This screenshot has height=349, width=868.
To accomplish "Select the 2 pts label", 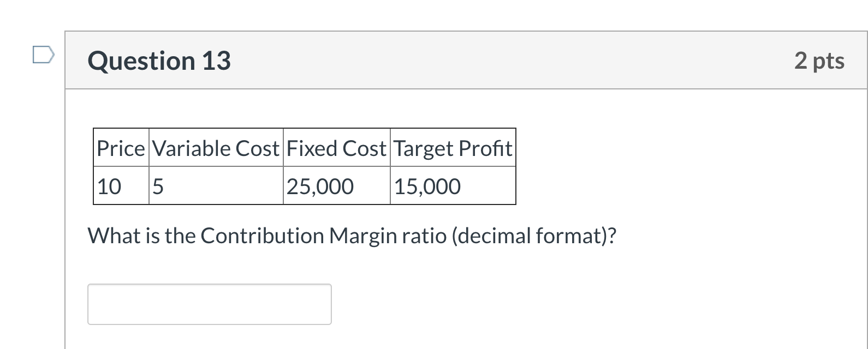I will [819, 61].
